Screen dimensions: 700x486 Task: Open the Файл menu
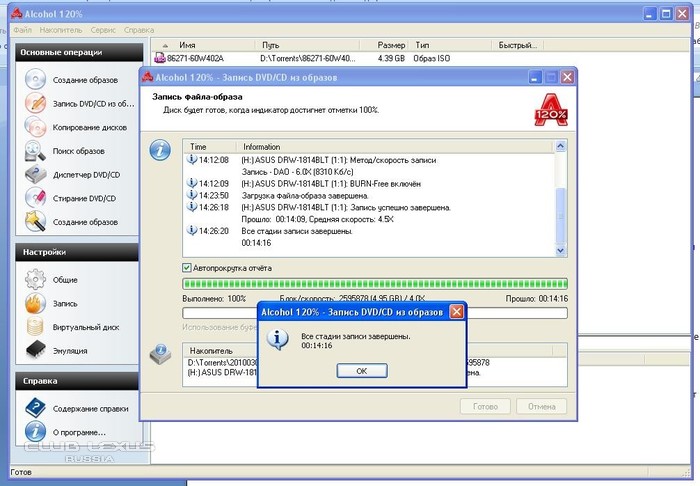[x=23, y=30]
